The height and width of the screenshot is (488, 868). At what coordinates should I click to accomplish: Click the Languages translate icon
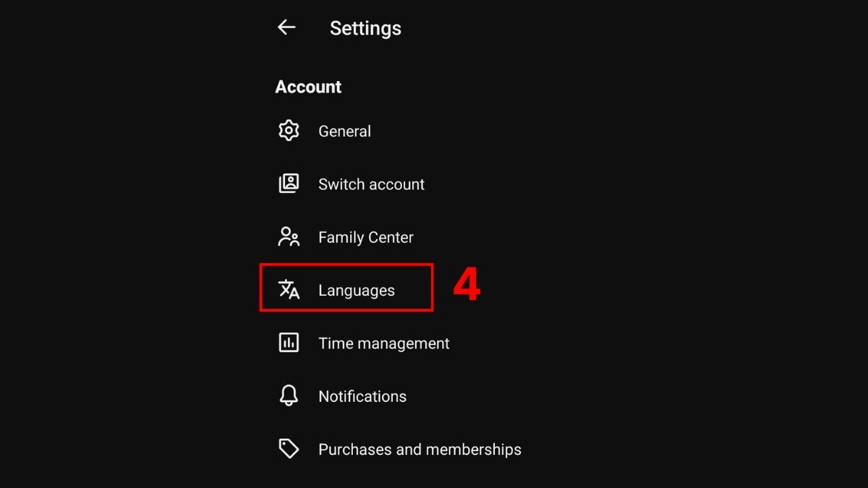[x=289, y=290]
